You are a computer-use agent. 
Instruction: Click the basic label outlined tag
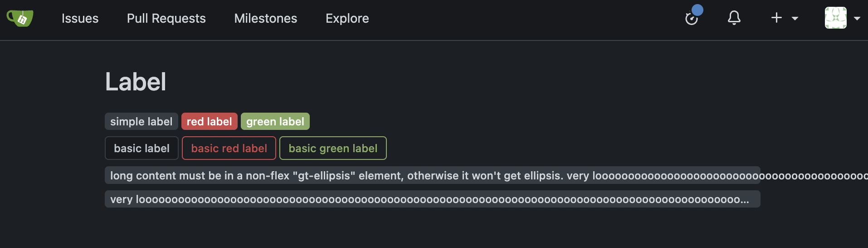[141, 148]
